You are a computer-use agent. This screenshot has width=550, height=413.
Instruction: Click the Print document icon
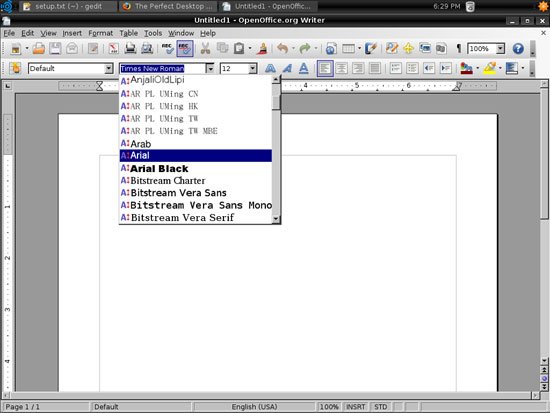click(130, 48)
